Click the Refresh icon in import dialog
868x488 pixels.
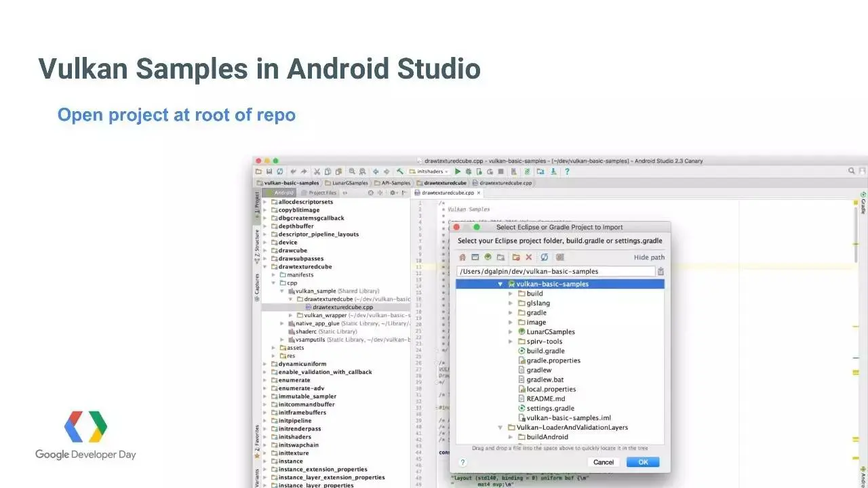544,258
